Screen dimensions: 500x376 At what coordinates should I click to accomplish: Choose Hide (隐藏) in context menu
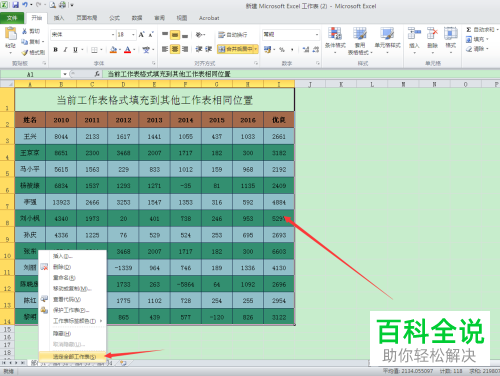[73, 333]
